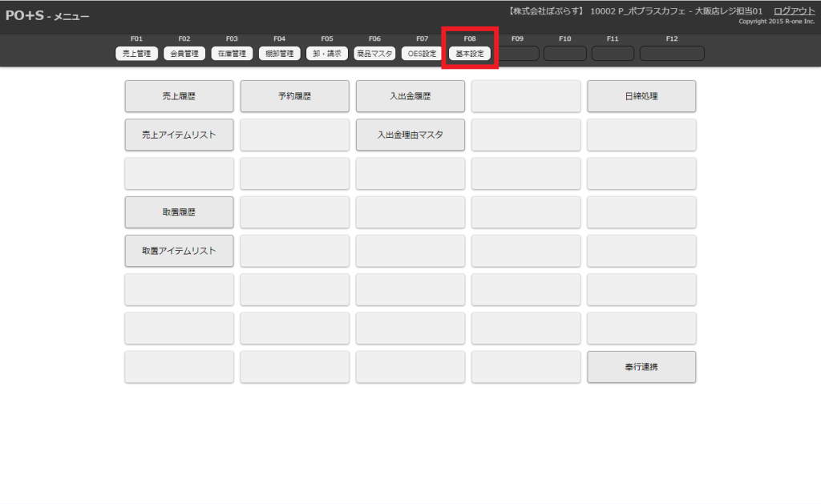View 取置履歴
821x504 pixels.
tap(179, 212)
